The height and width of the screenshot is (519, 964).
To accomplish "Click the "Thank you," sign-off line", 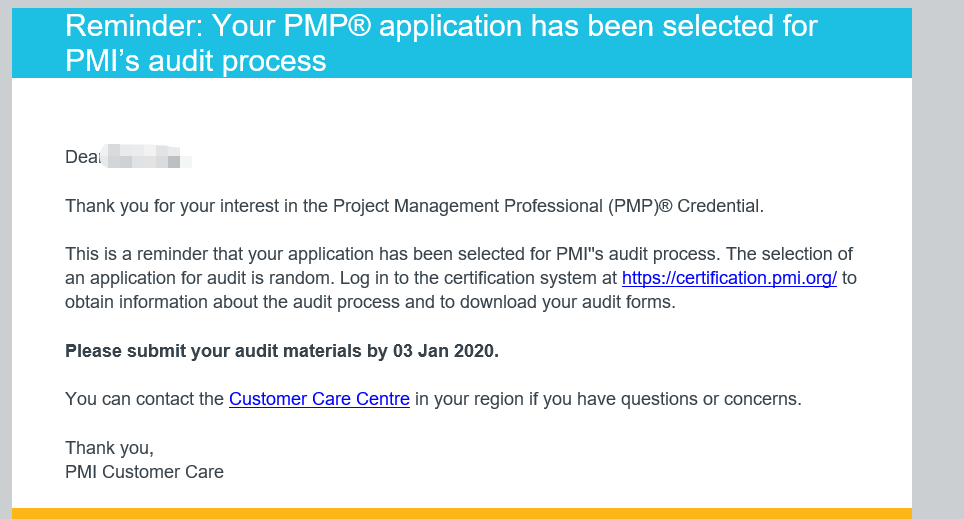I will [x=109, y=447].
